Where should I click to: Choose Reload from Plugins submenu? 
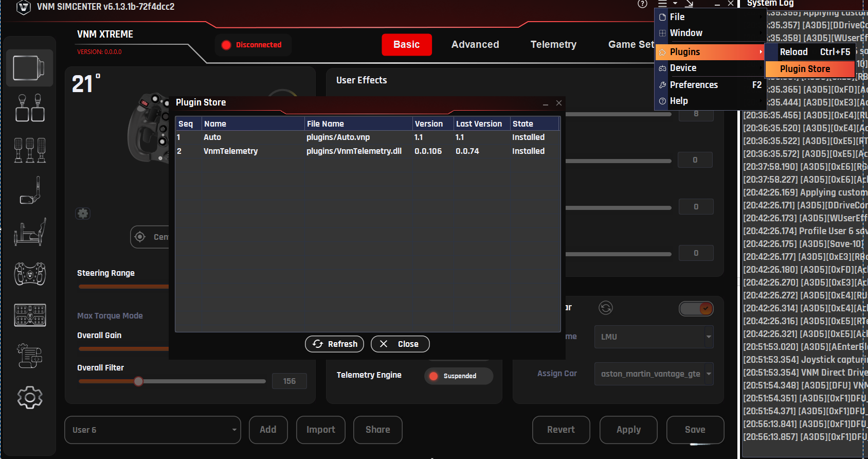pos(810,52)
